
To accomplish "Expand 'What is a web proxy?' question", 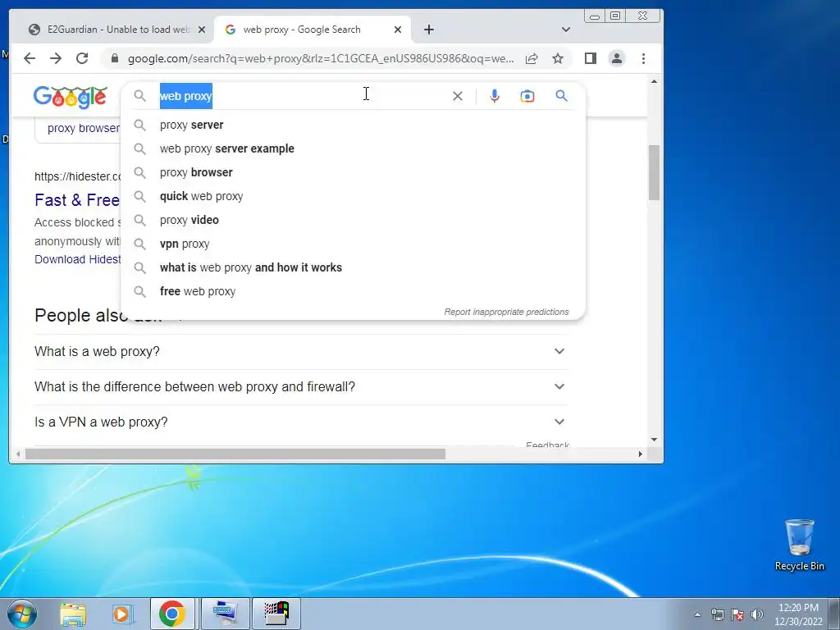I will (x=300, y=351).
